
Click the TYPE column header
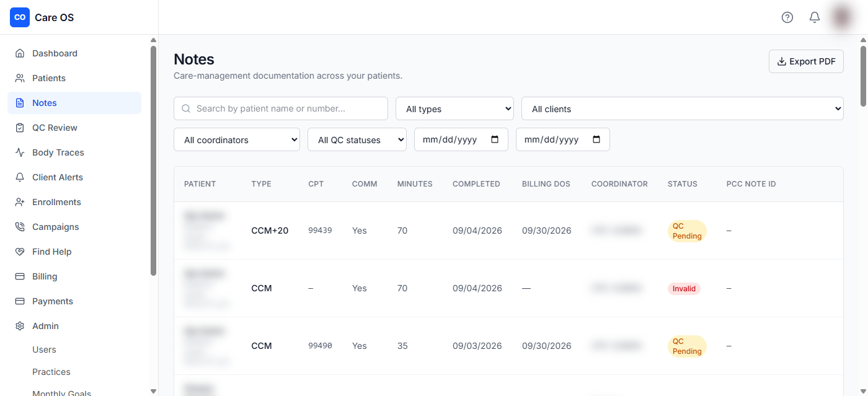pyautogui.click(x=262, y=184)
